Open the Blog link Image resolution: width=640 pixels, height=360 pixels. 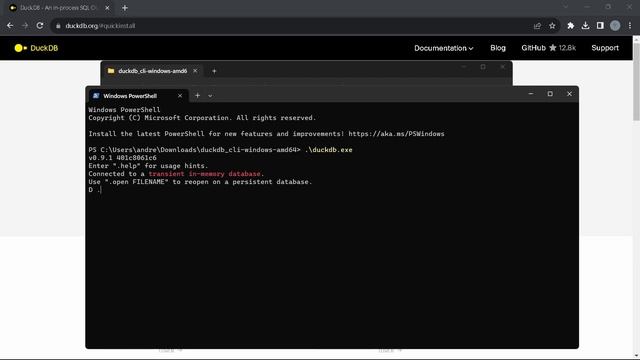tap(498, 48)
